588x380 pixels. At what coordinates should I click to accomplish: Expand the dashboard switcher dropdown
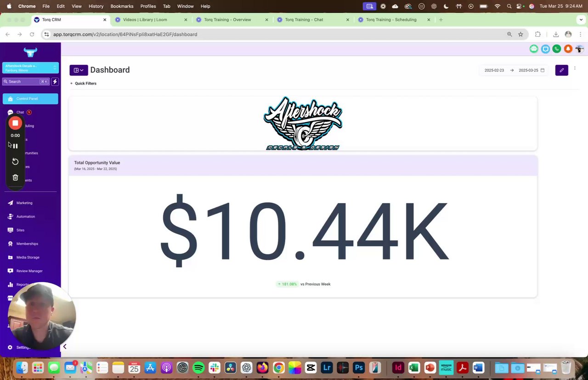[x=79, y=70]
